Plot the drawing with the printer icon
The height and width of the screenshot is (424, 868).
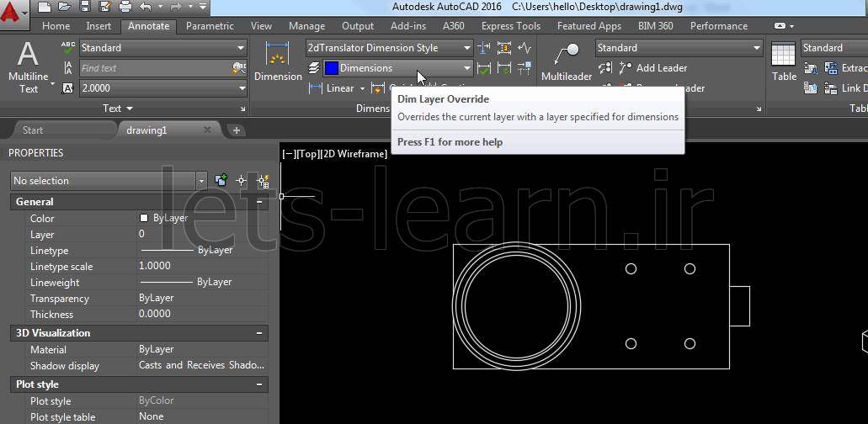click(x=125, y=8)
